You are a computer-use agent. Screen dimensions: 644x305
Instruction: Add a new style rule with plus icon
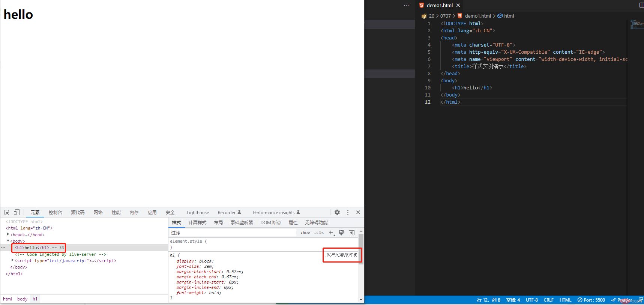331,233
